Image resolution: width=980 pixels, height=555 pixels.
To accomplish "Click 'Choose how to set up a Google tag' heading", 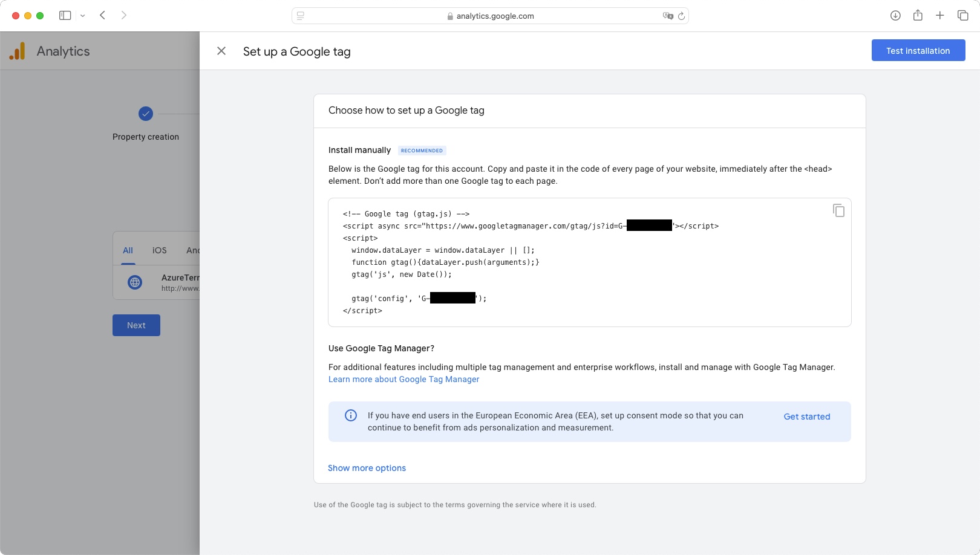I will (x=406, y=111).
